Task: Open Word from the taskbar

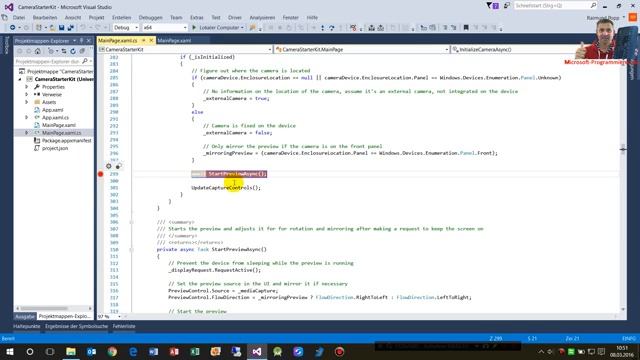Action: click(x=153, y=351)
